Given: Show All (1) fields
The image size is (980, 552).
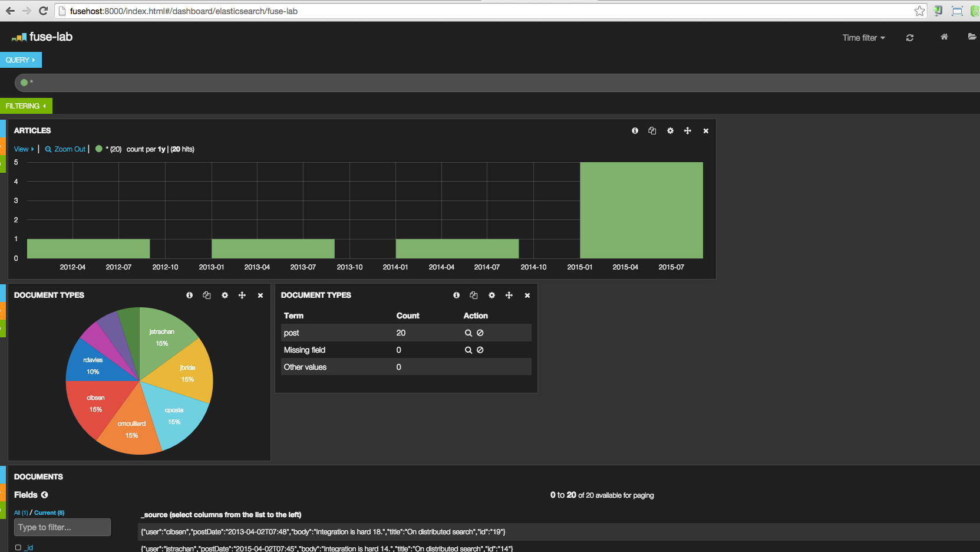Looking at the screenshot, I should [x=21, y=513].
